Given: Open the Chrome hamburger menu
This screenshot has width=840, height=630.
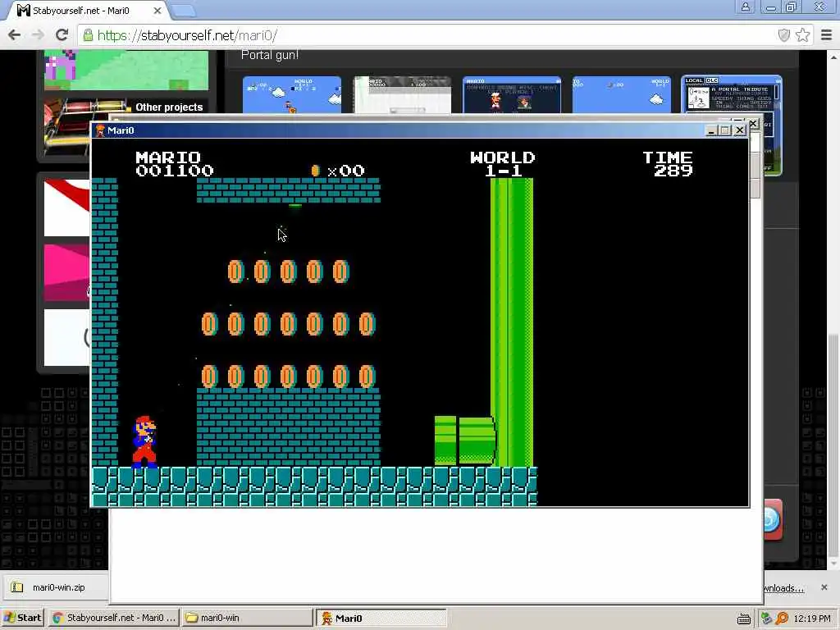Looking at the screenshot, I should tap(826, 35).
